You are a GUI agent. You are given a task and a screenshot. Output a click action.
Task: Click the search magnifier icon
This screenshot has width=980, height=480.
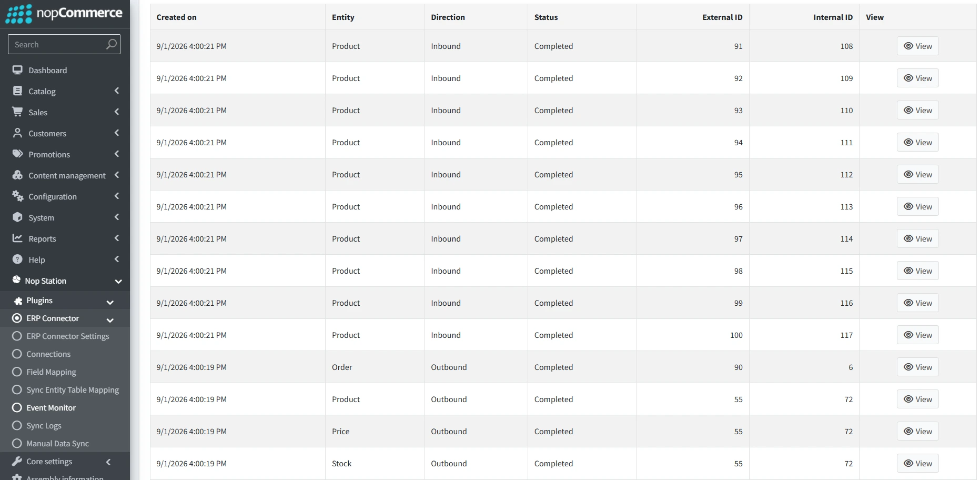pyautogui.click(x=111, y=44)
